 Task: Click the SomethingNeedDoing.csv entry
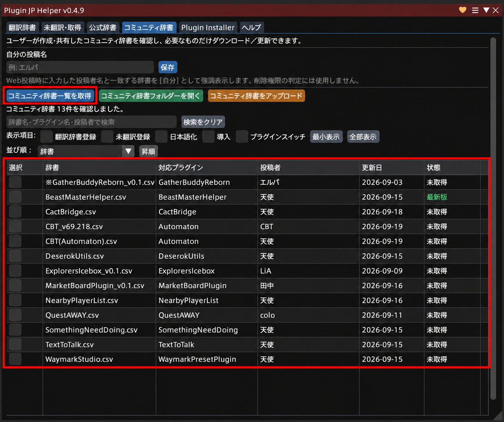click(91, 330)
